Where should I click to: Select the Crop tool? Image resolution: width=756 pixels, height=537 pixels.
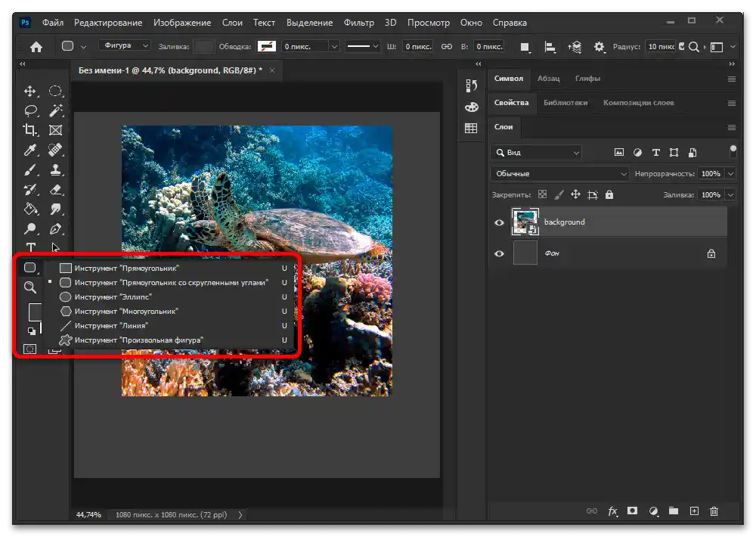click(x=30, y=130)
